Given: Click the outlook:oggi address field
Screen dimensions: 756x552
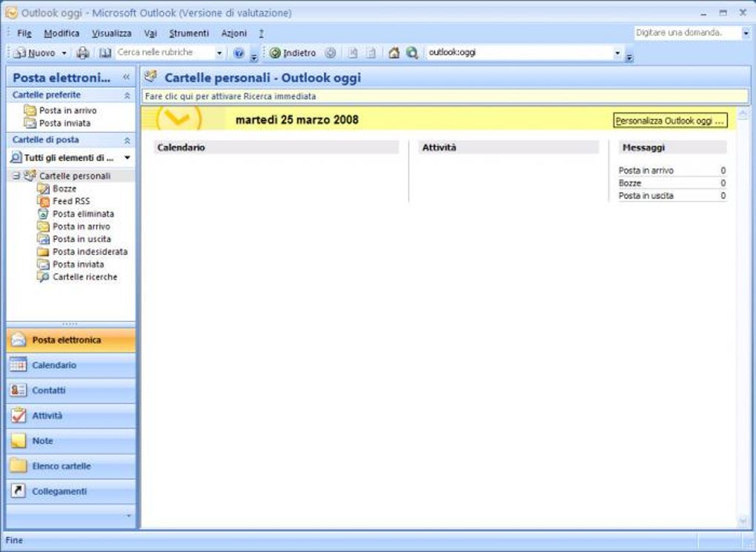Looking at the screenshot, I should coord(520,53).
